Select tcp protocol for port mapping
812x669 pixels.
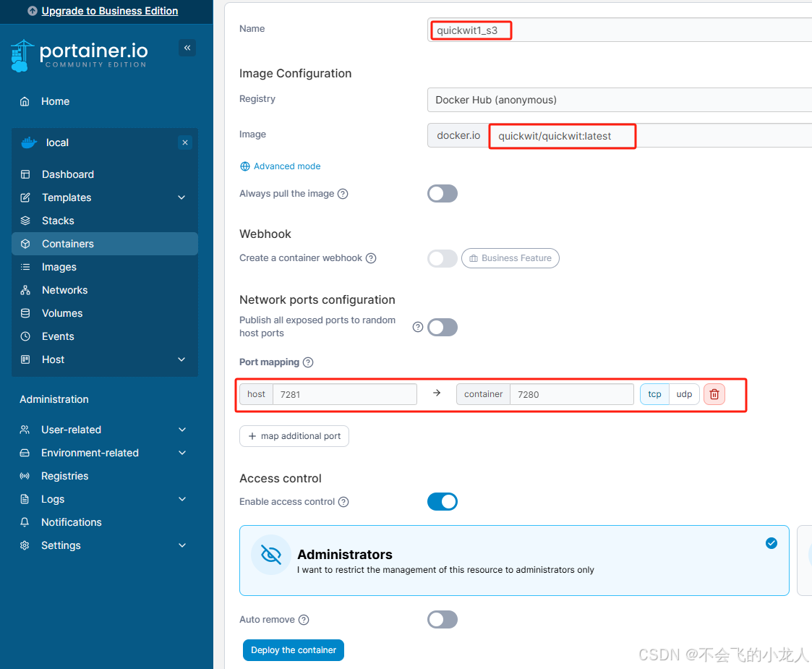point(654,394)
